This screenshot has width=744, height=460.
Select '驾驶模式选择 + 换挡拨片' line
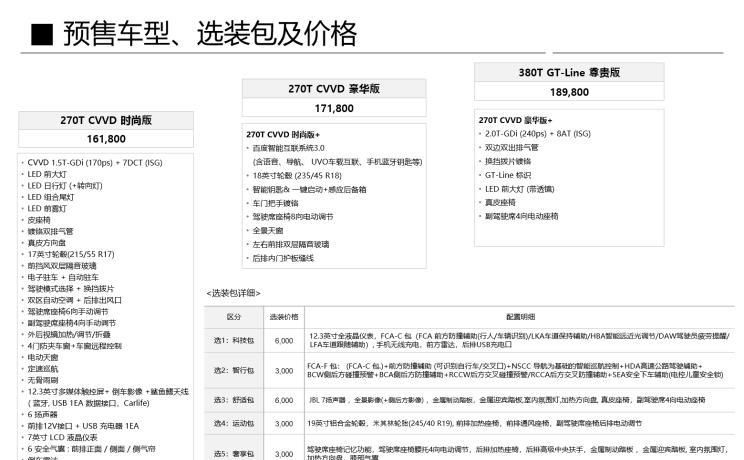point(71,289)
